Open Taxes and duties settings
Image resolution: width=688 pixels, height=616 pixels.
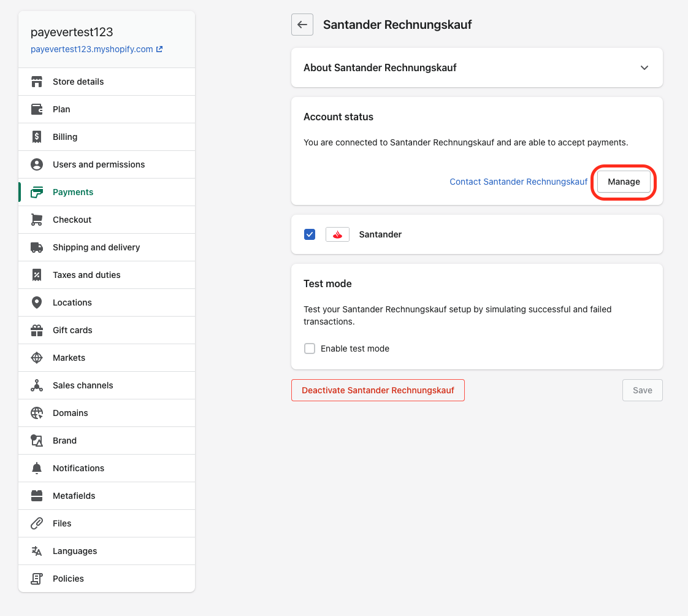(x=107, y=275)
